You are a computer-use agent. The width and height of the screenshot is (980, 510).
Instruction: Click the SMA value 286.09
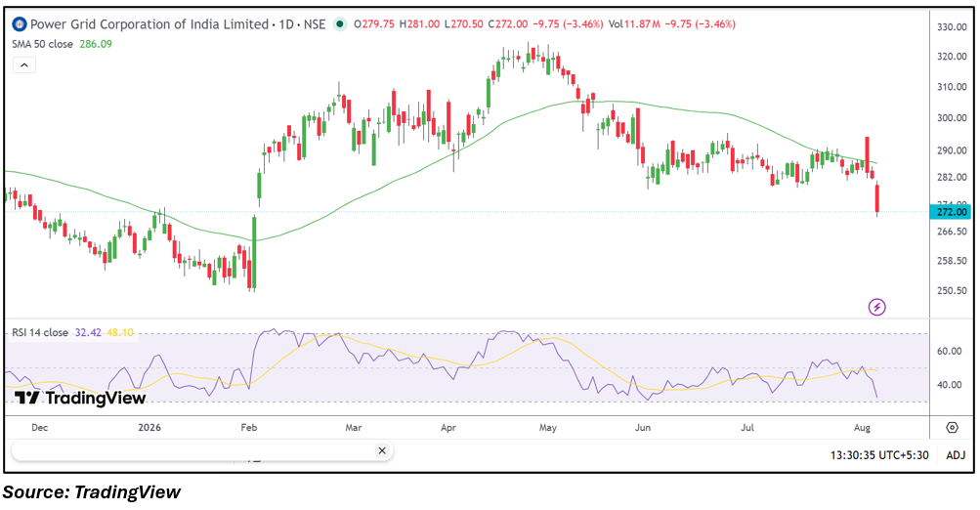(x=96, y=44)
